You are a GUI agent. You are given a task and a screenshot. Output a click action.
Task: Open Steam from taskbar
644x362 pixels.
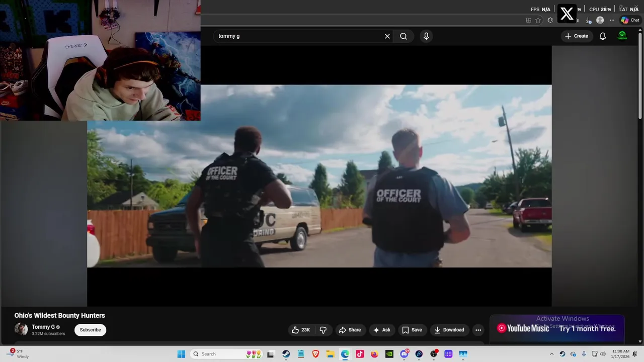tap(286, 354)
